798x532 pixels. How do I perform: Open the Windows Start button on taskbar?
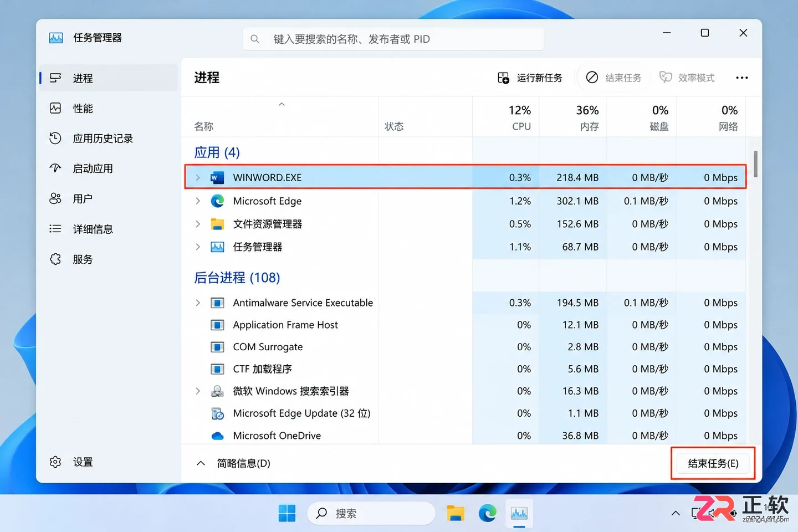(x=287, y=513)
